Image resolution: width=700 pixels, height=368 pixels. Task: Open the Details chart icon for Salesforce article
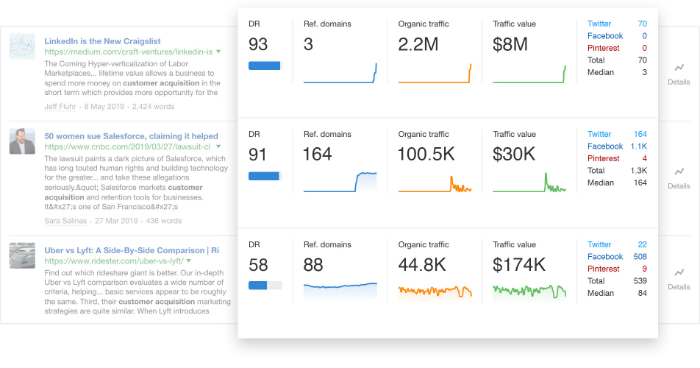click(679, 171)
